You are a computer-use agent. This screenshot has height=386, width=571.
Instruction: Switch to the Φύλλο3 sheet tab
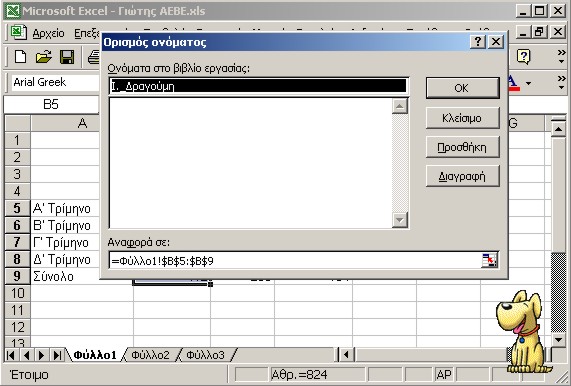pyautogui.click(x=205, y=355)
